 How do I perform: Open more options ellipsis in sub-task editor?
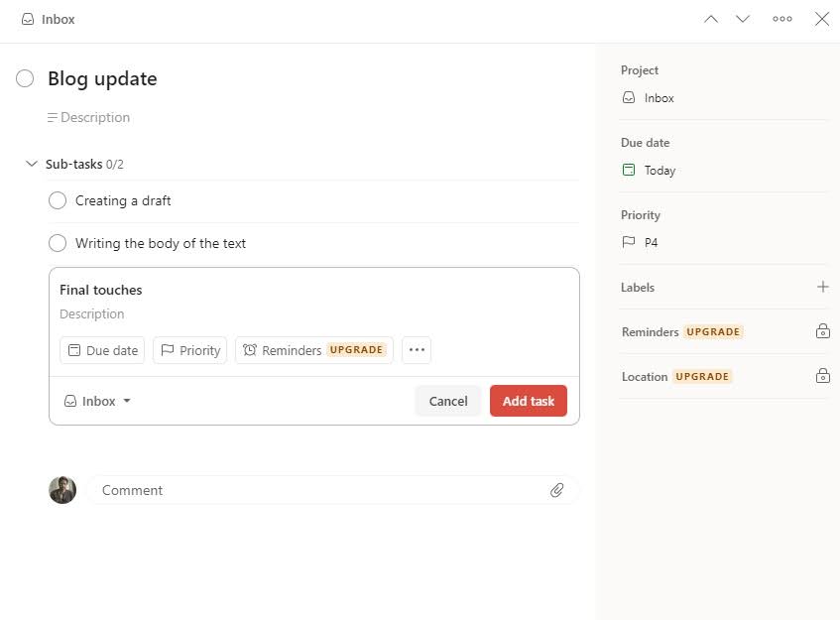click(417, 350)
